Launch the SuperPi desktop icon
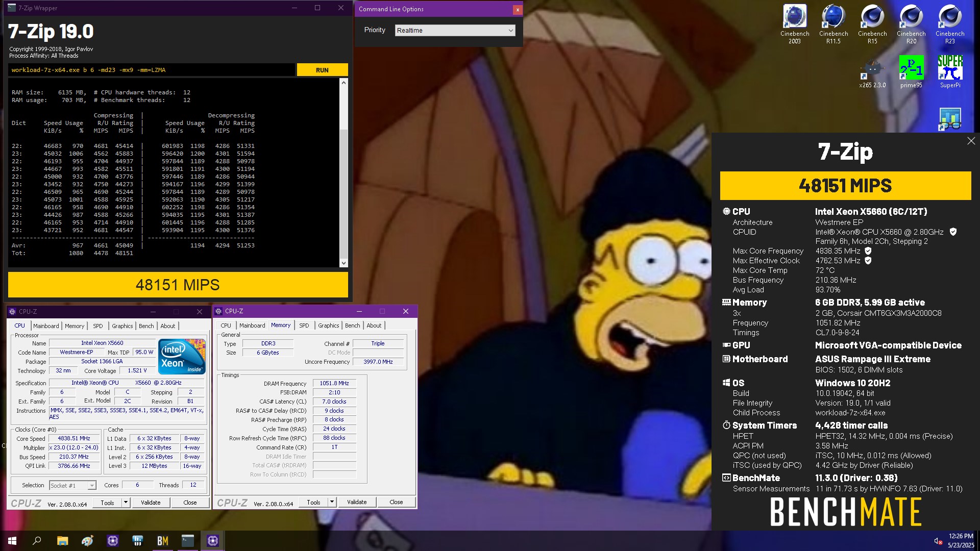 [x=950, y=72]
